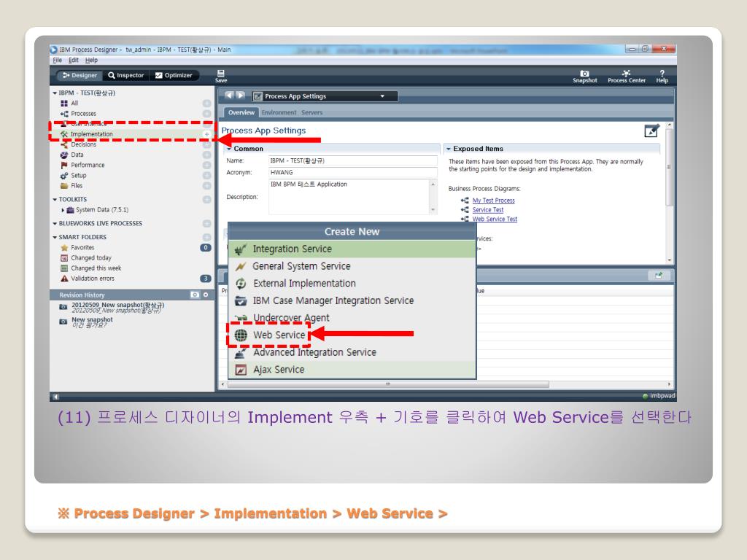Select Changed this week smart folder
This screenshot has width=747, height=560.
pyautogui.click(x=96, y=268)
